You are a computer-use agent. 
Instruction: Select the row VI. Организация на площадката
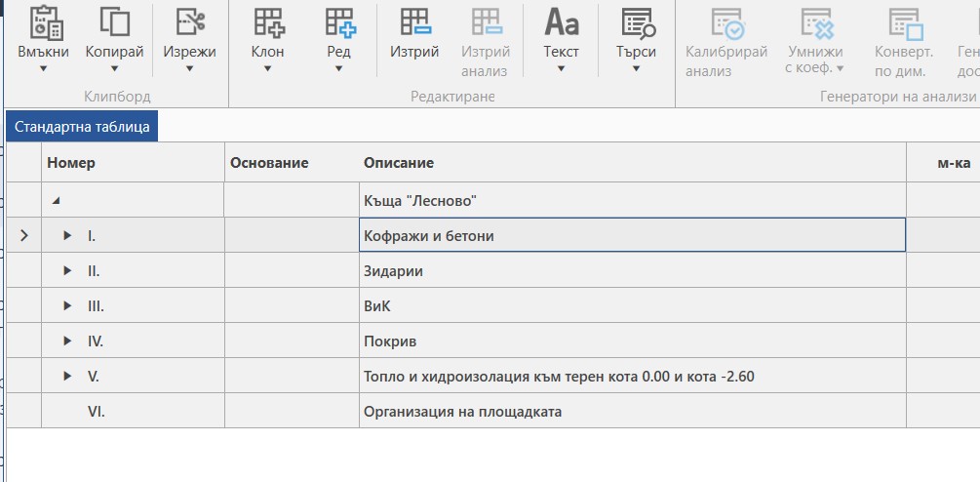(x=462, y=412)
